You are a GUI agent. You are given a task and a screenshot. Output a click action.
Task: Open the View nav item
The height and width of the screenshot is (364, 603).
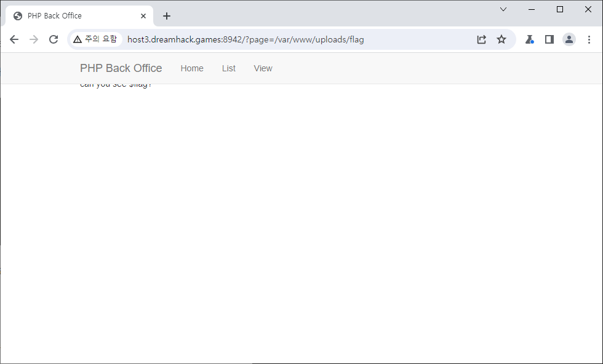tap(263, 68)
